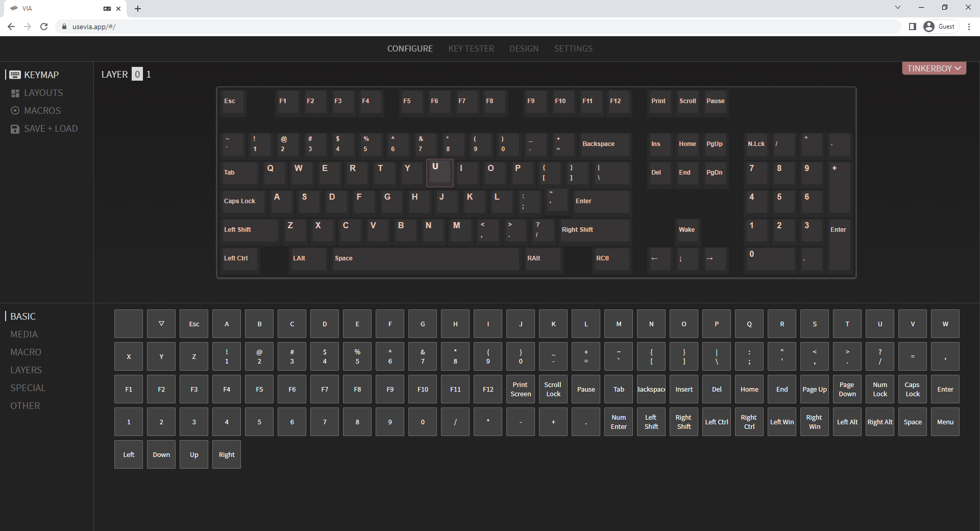Image resolution: width=980 pixels, height=531 pixels.
Task: Assign the F1 keycode from the palette
Action: point(129,389)
